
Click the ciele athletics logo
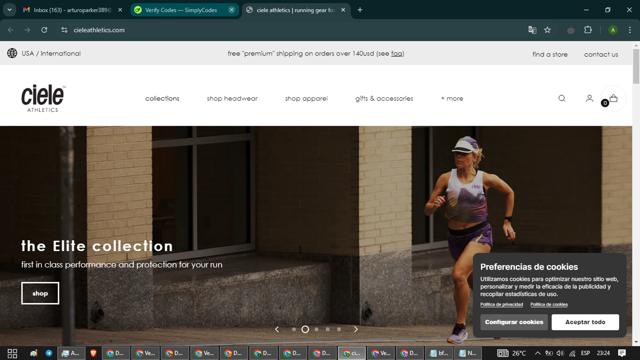click(x=43, y=98)
